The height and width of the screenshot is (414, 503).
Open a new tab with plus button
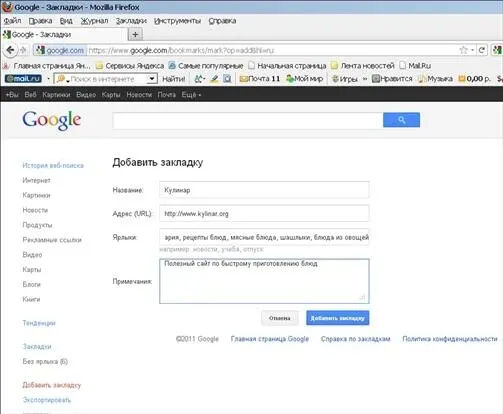coord(135,34)
